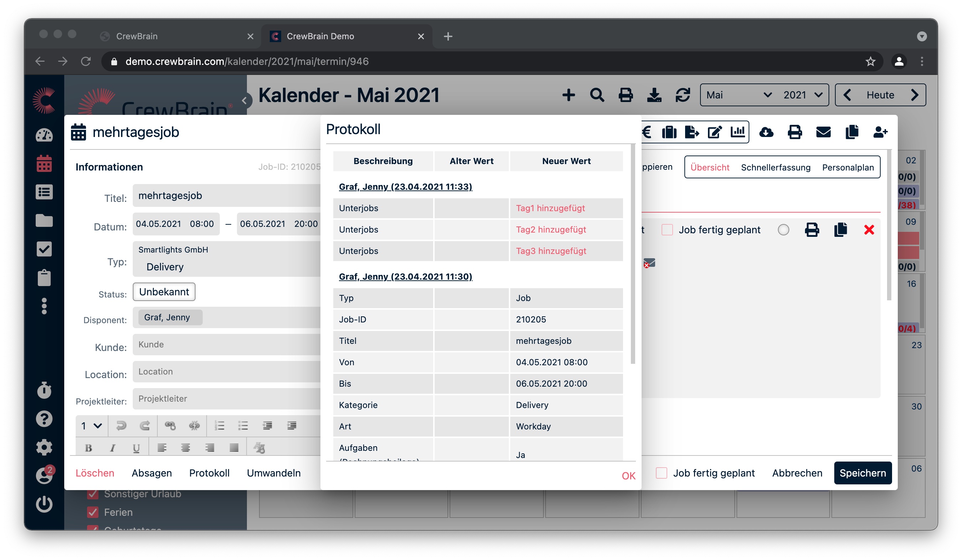Click the red X delete subjob icon
The height and width of the screenshot is (560, 962).
click(x=869, y=230)
